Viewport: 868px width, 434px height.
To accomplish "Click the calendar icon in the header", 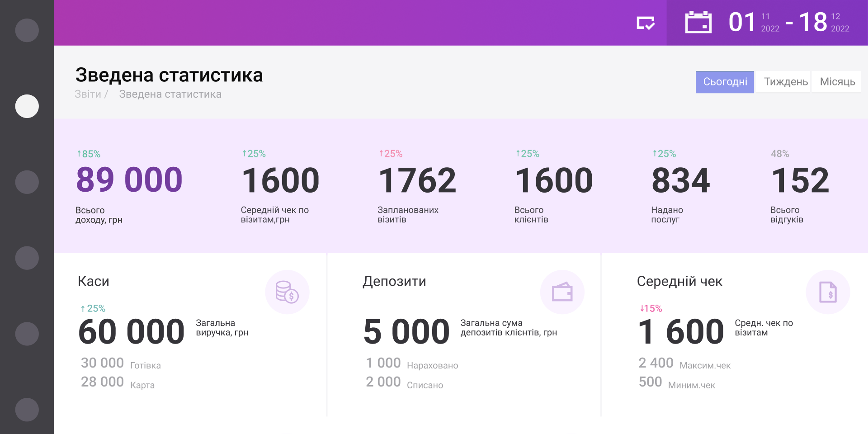I will [698, 22].
